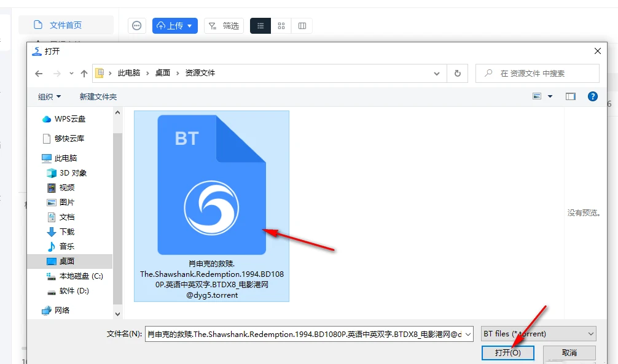This screenshot has width=618, height=364.
Task: Select 网络 in the navigation pane
Action: coord(55,311)
